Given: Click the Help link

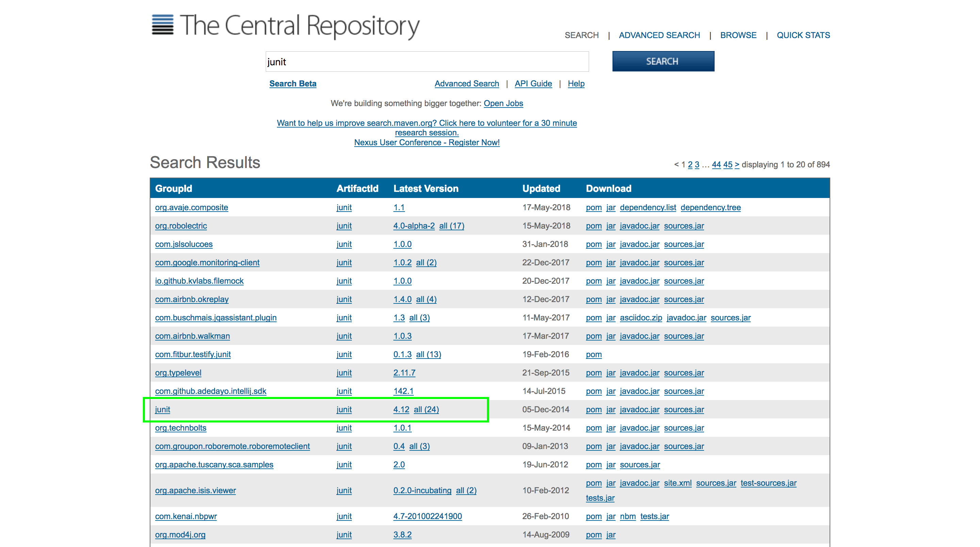Looking at the screenshot, I should [x=576, y=84].
